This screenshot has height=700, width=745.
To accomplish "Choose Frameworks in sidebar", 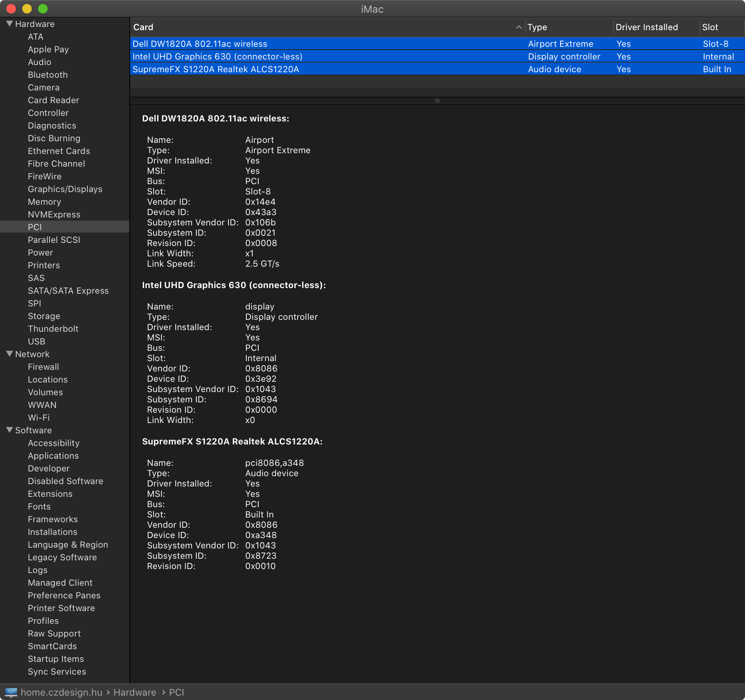I will click(x=53, y=519).
